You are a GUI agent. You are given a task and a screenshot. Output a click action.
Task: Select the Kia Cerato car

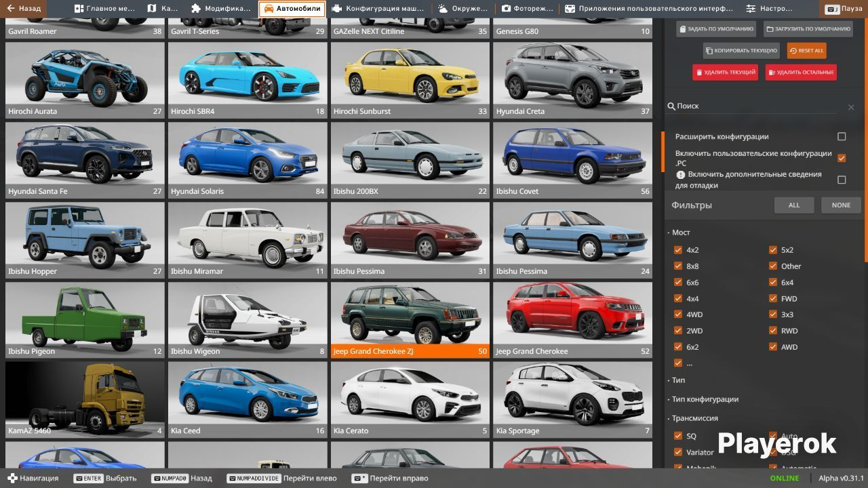(410, 399)
